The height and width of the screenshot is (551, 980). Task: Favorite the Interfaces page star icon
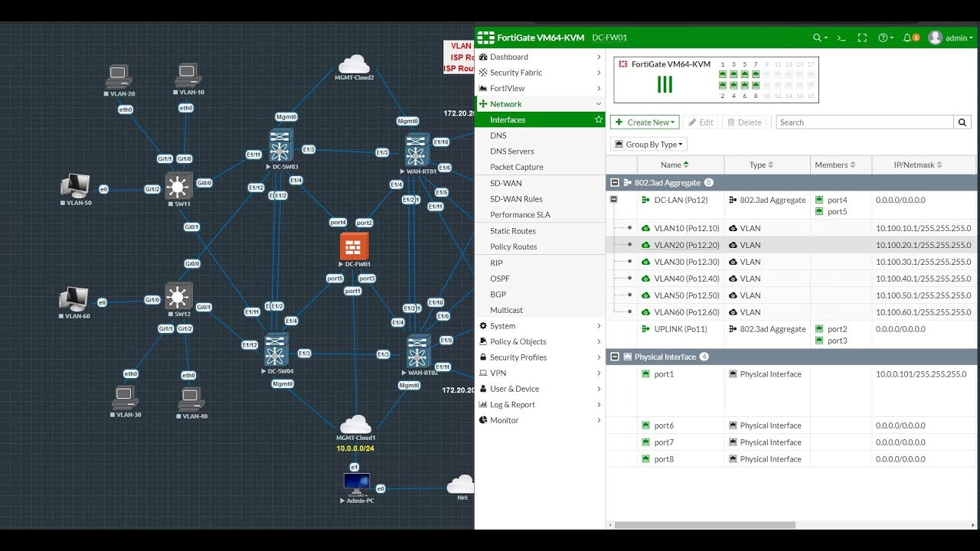pyautogui.click(x=599, y=119)
